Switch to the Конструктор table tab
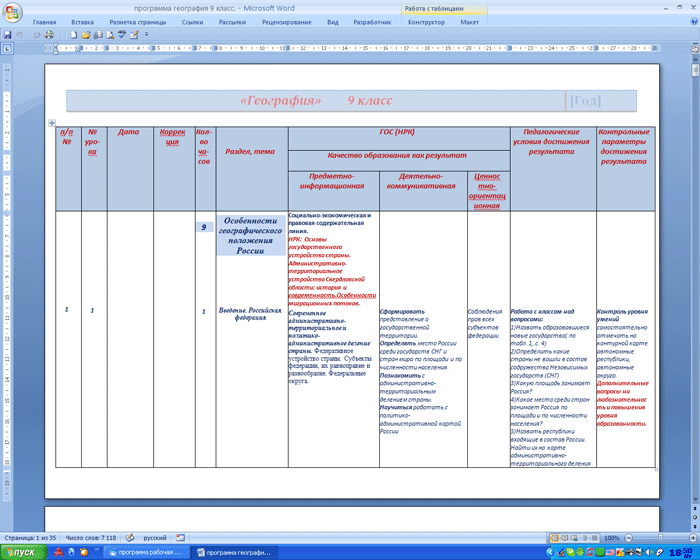The width and height of the screenshot is (700, 560). click(427, 21)
